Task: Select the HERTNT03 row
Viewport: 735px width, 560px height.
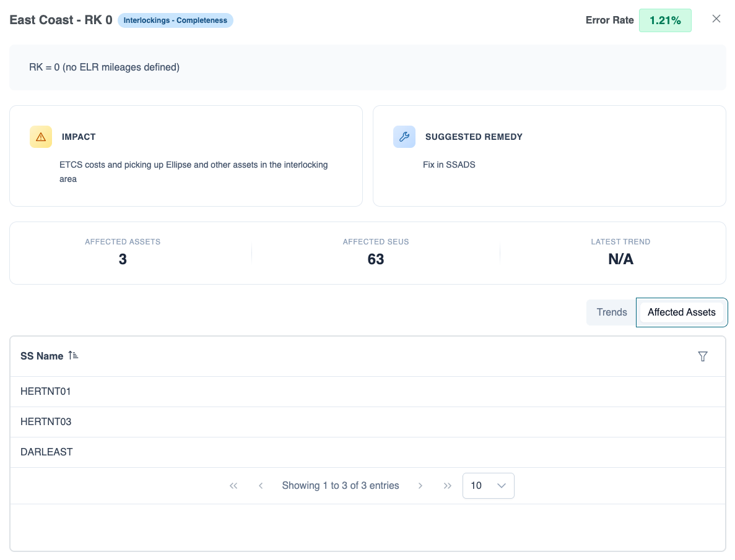Action: click(x=46, y=422)
